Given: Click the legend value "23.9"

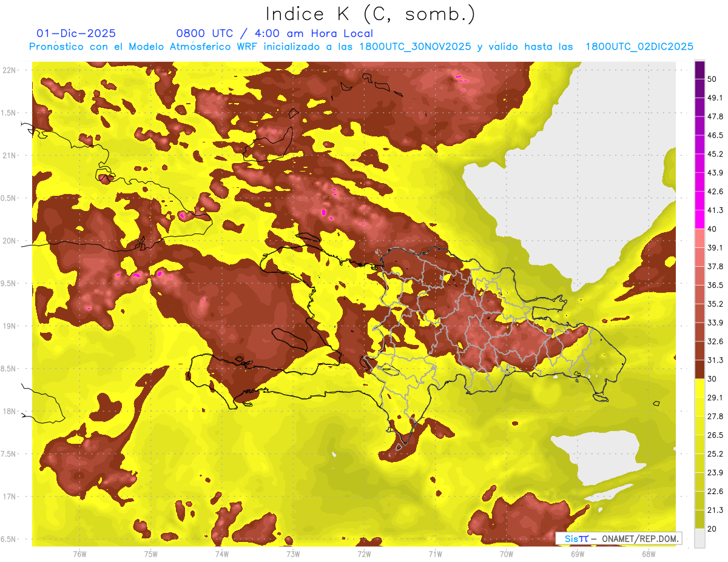Looking at the screenshot, I should click(715, 472).
